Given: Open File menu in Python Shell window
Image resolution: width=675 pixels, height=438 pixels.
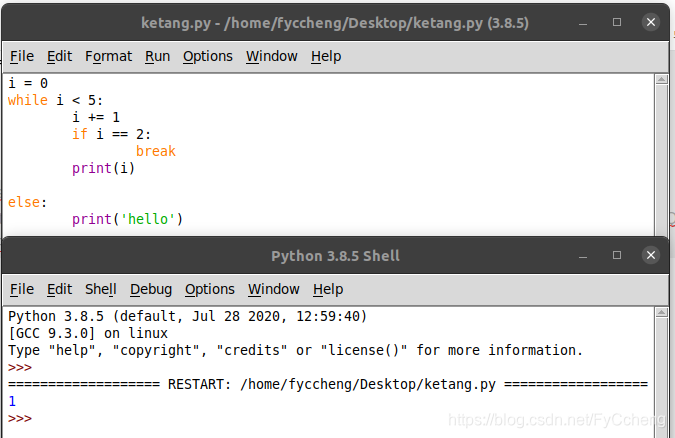Looking at the screenshot, I should pos(22,289).
